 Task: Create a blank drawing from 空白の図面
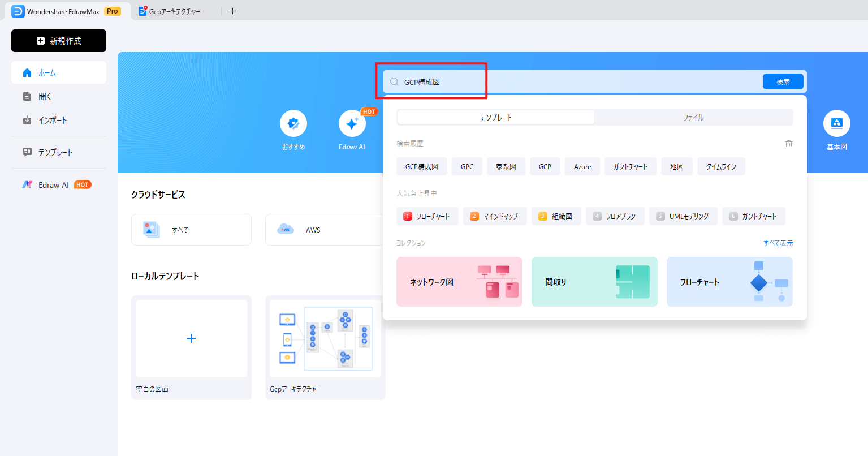coord(191,338)
